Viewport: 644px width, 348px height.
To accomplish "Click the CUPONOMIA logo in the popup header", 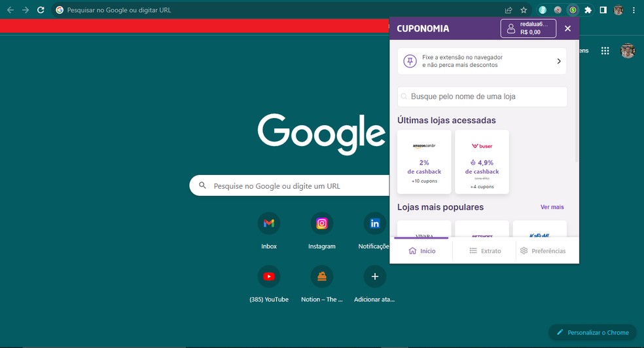I will (423, 28).
